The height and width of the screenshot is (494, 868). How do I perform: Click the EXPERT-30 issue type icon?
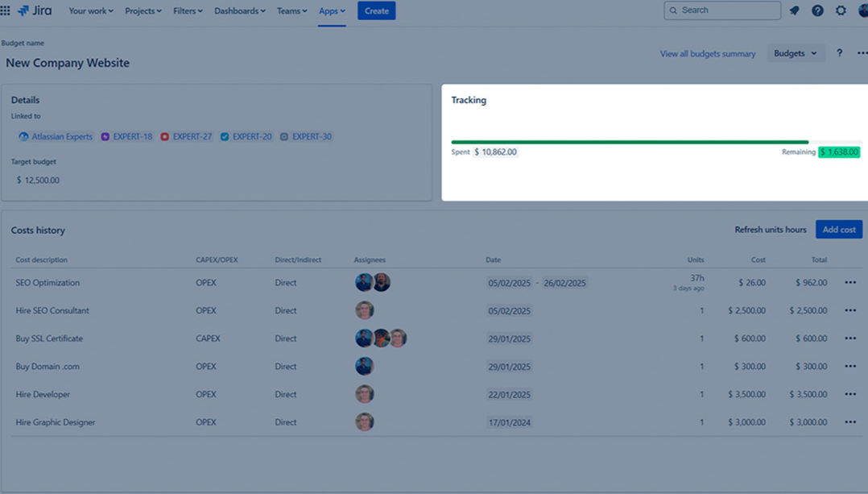pyautogui.click(x=284, y=136)
